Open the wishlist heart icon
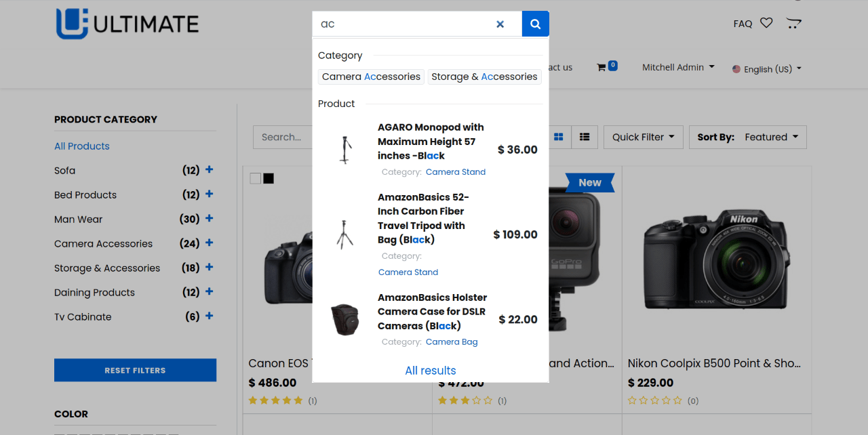Image resolution: width=868 pixels, height=435 pixels. [x=766, y=23]
